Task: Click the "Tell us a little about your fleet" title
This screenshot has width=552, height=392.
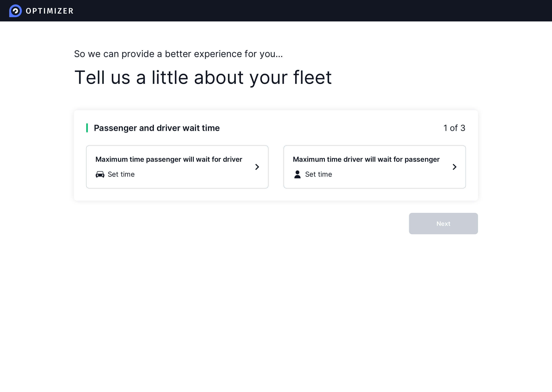Action: coord(203,78)
